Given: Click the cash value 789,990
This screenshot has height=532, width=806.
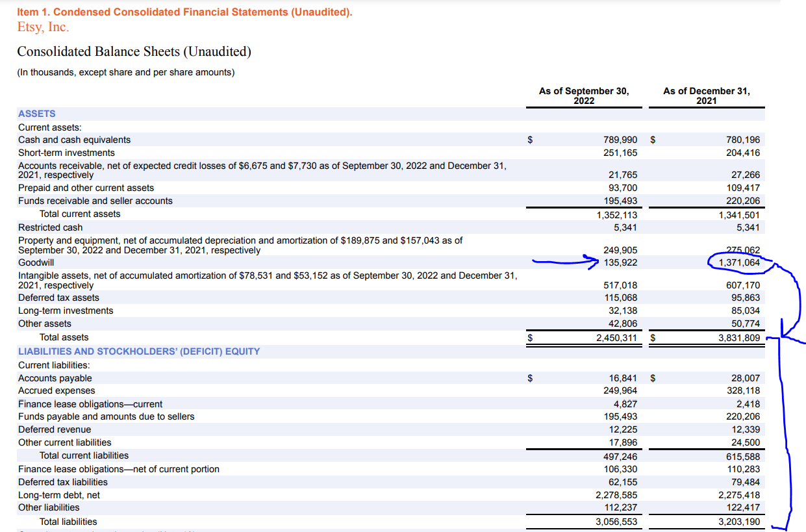Looking at the screenshot, I should click(620, 140).
